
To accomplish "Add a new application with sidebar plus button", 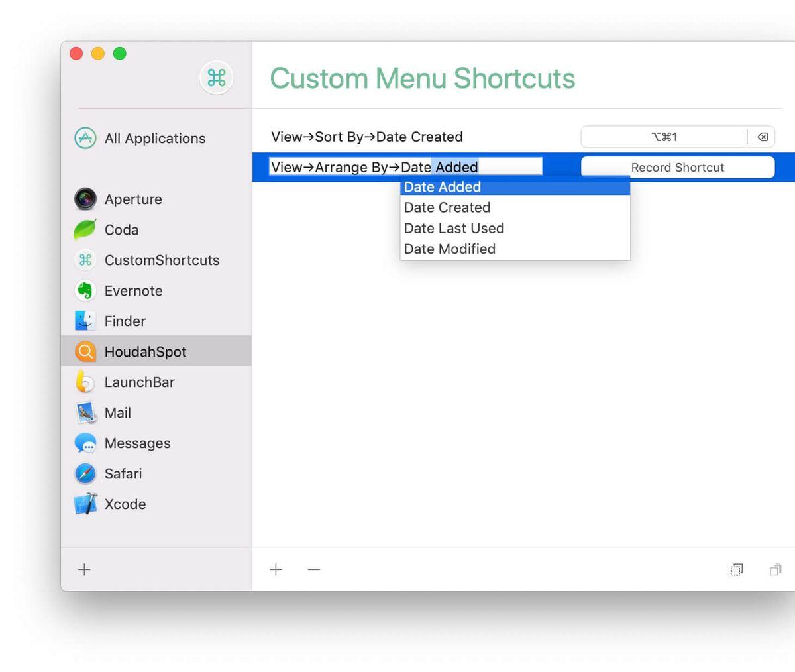I will (x=84, y=569).
